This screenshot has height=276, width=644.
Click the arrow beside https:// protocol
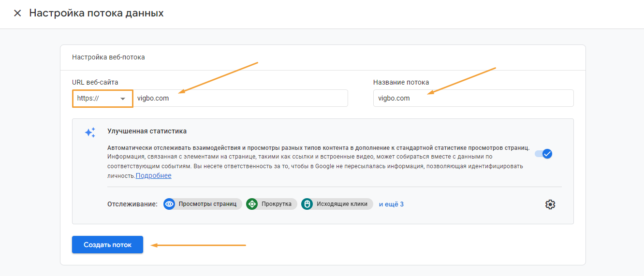click(x=123, y=99)
